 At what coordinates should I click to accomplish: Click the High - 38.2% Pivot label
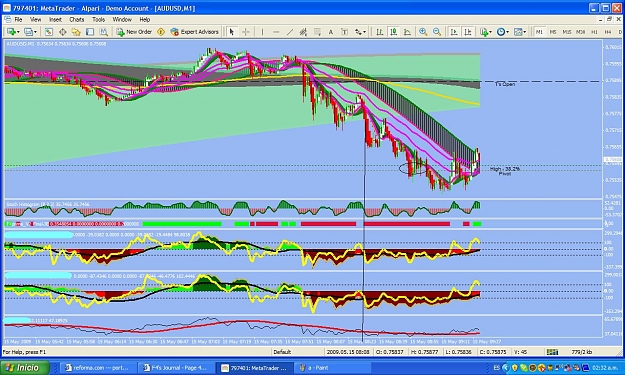tap(505, 171)
